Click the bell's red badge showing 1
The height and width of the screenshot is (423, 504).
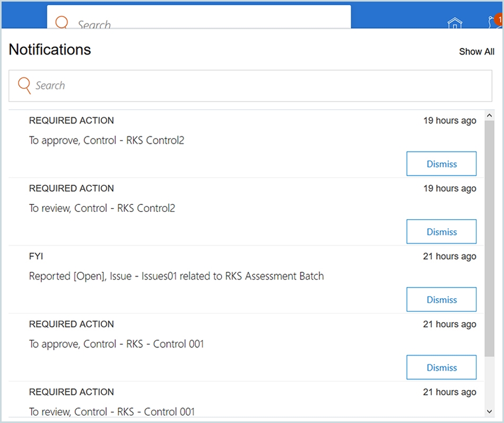pos(498,19)
